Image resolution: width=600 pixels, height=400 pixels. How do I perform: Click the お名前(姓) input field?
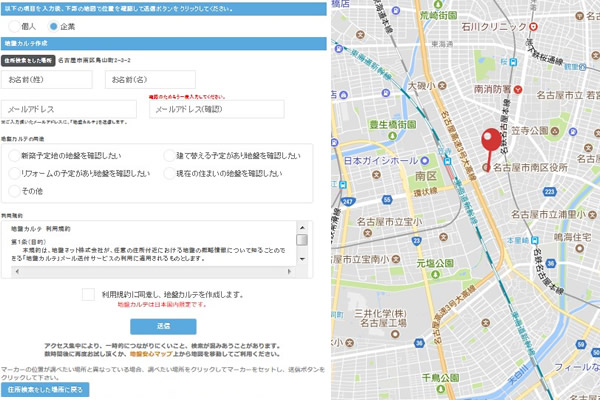point(47,80)
